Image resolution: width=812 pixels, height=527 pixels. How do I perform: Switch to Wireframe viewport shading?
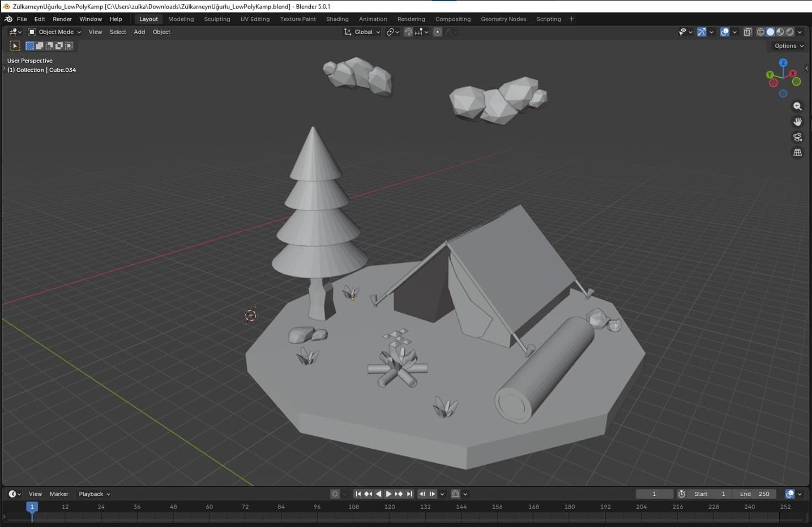[760, 32]
